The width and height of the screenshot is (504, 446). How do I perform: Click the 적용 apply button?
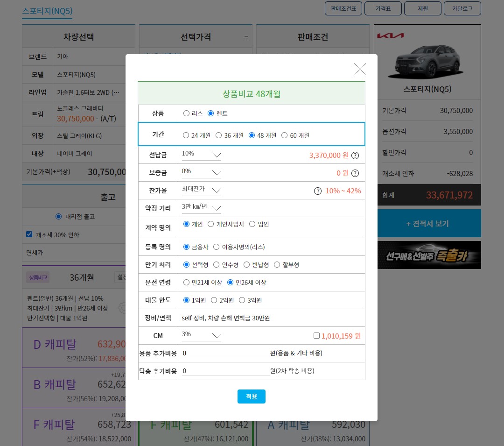click(252, 396)
